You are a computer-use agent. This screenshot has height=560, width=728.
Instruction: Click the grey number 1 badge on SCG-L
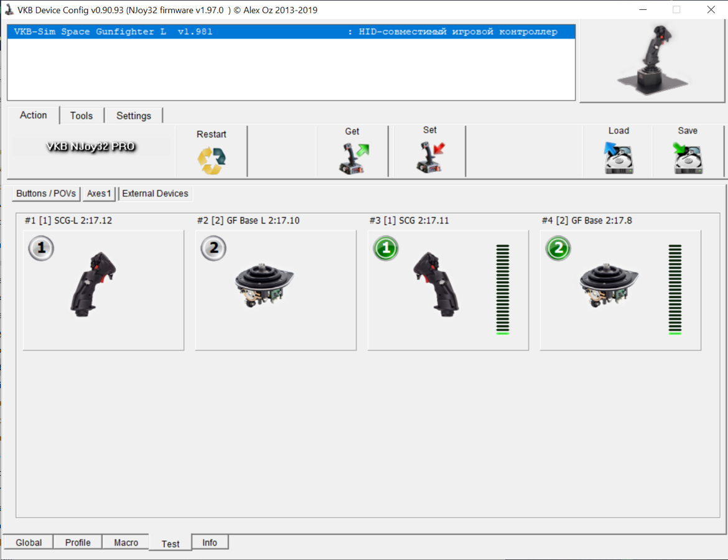pos(41,248)
